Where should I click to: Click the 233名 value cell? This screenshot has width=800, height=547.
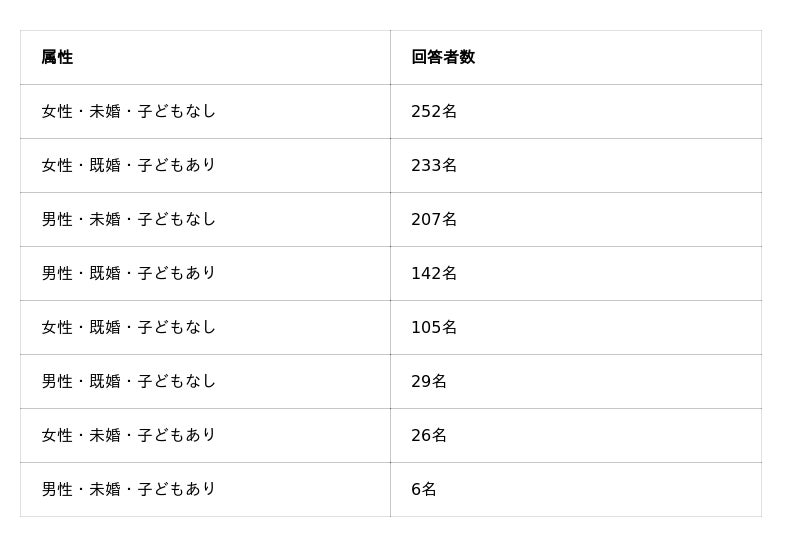(434, 166)
